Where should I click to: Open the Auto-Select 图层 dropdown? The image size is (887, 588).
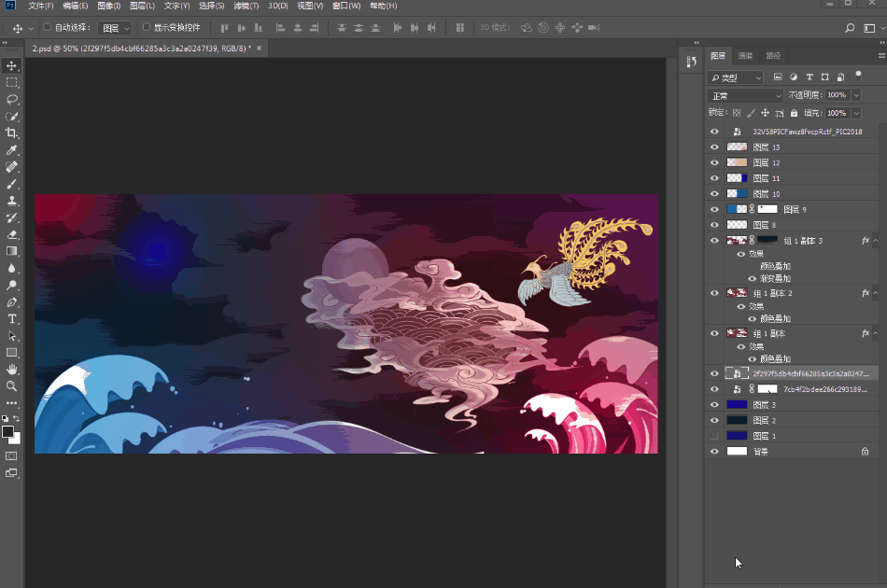click(115, 28)
